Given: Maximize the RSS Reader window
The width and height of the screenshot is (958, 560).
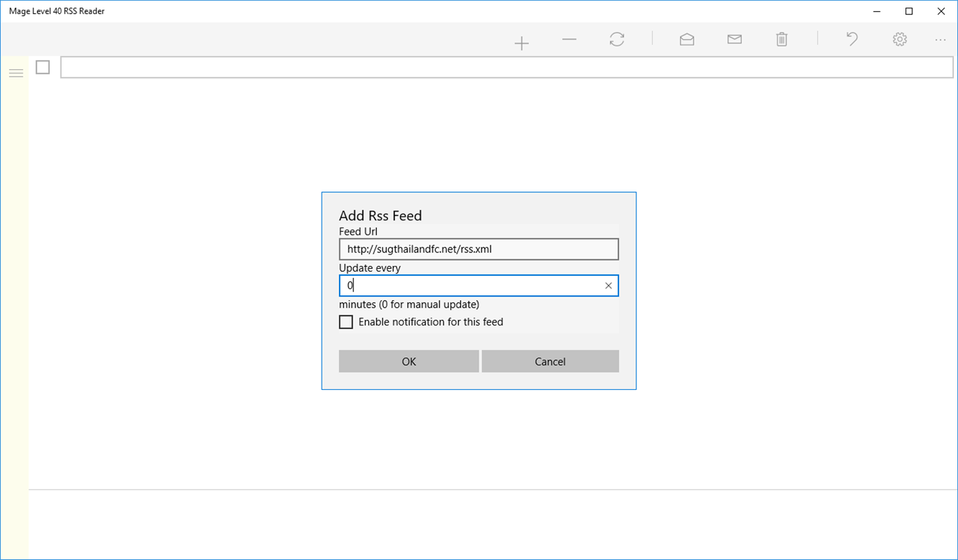Looking at the screenshot, I should 909,11.
